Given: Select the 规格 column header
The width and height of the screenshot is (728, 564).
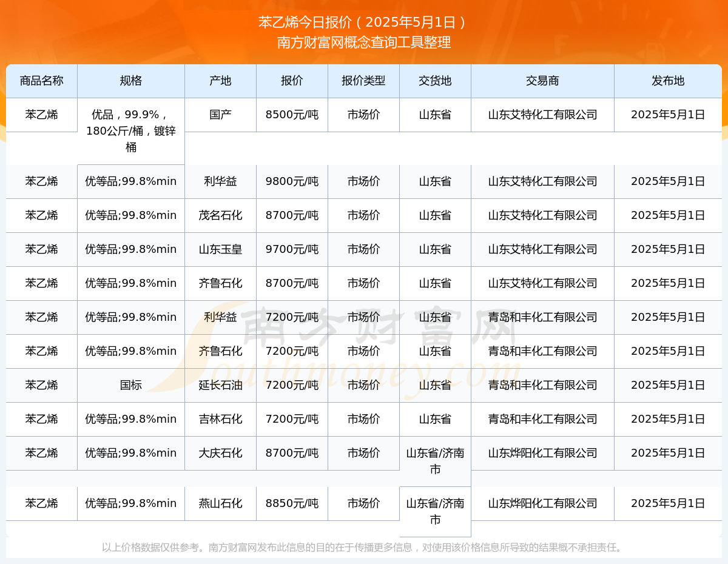Looking at the screenshot, I should [x=131, y=81].
